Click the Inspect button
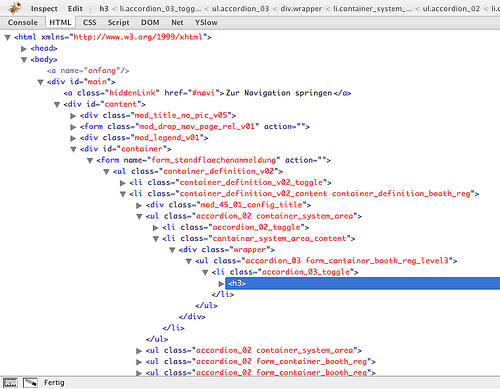Screen dimensions: 500x389 tap(44, 9)
